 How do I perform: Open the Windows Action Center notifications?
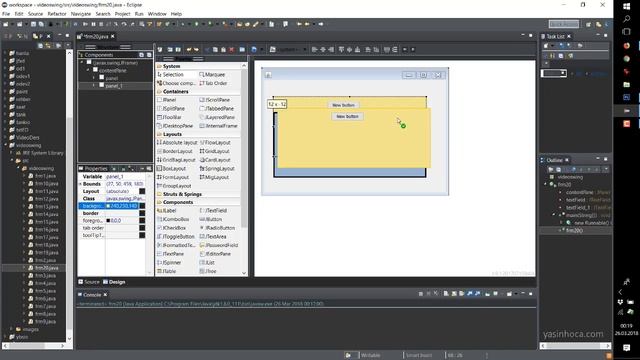tap(627, 347)
